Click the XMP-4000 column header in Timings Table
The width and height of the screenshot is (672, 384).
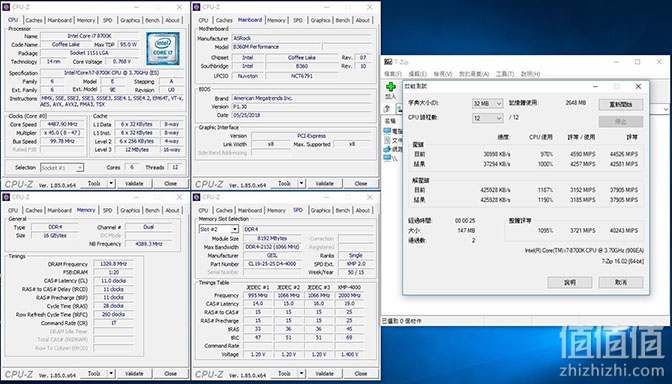tap(349, 287)
